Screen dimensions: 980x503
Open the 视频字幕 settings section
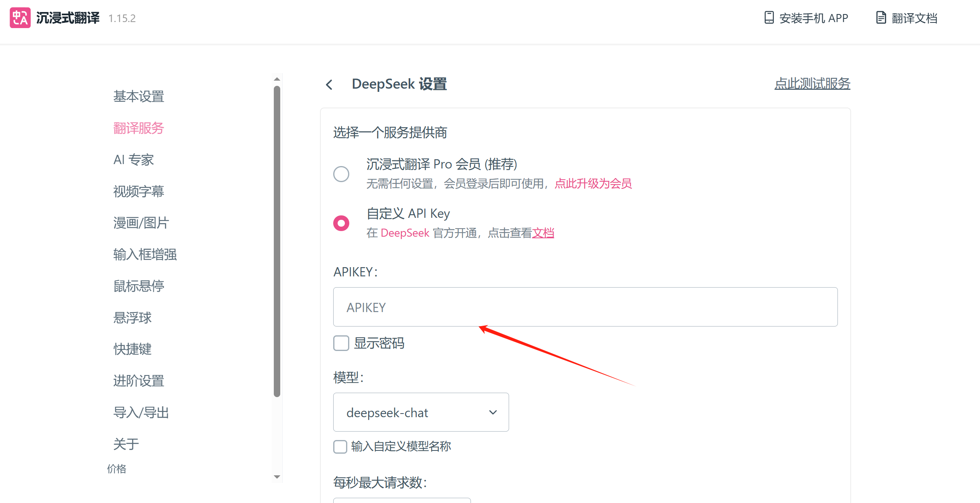tap(139, 191)
